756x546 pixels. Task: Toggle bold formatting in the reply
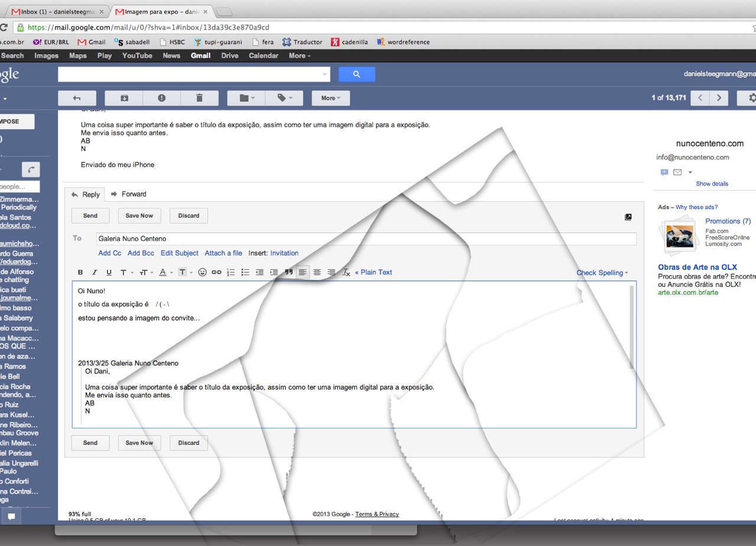click(x=80, y=272)
